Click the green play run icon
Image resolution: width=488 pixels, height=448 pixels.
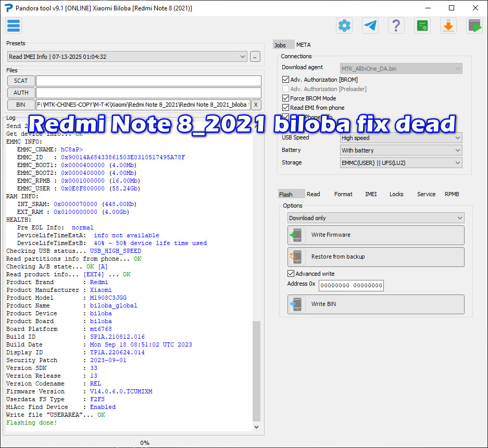(474, 25)
